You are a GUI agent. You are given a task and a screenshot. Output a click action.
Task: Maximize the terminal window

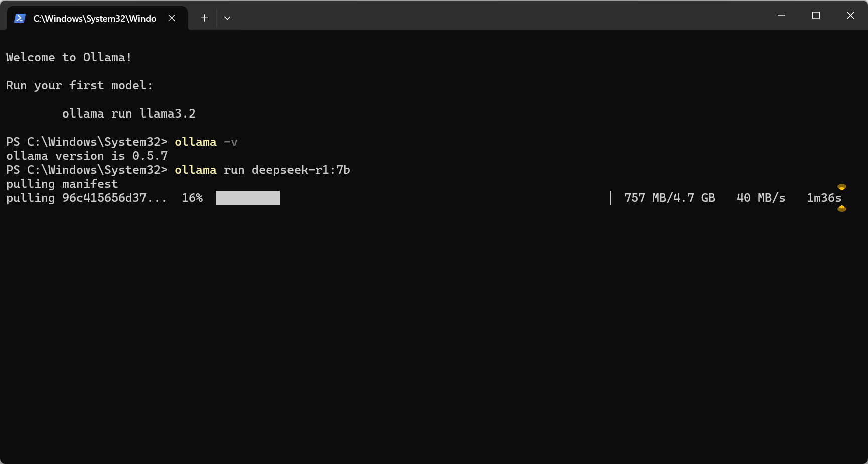816,15
